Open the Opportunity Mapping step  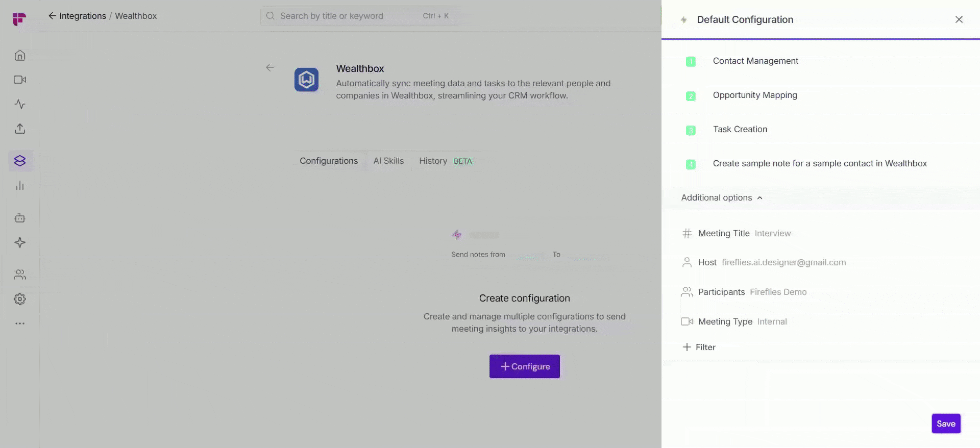tap(755, 95)
